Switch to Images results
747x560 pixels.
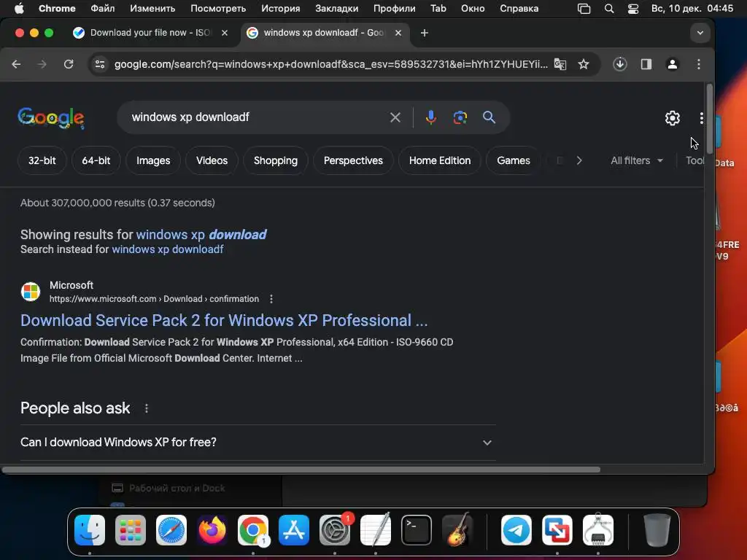tap(153, 160)
